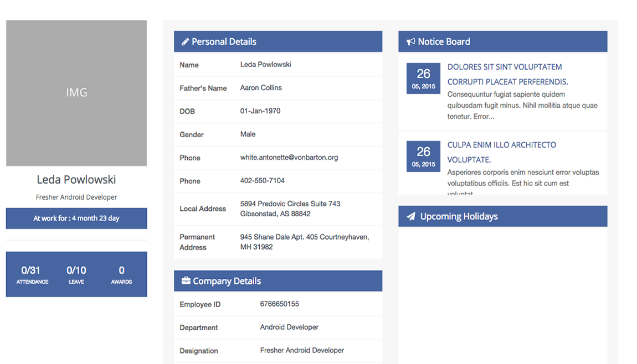Viewport: 637px width, 364px height.
Task: Click the At work for duration bar
Action: [76, 219]
